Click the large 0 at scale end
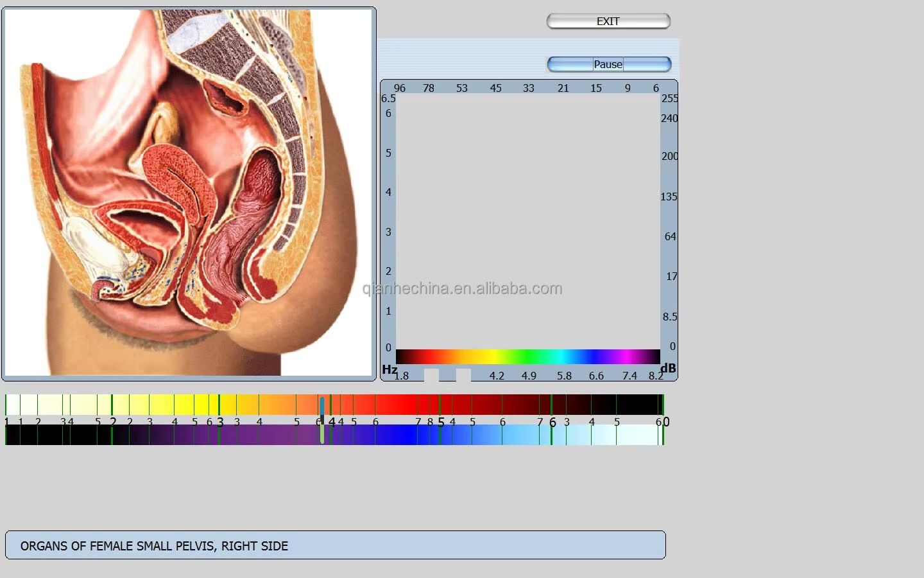The image size is (924, 578). (666, 422)
